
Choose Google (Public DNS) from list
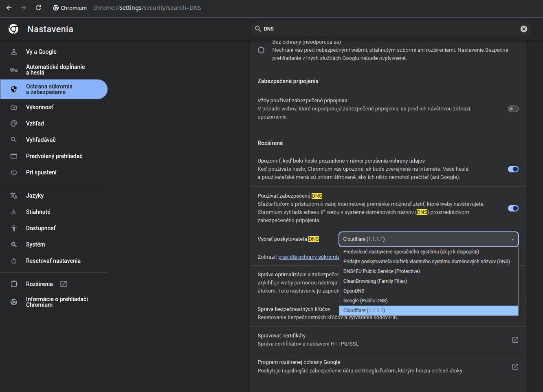(365, 301)
